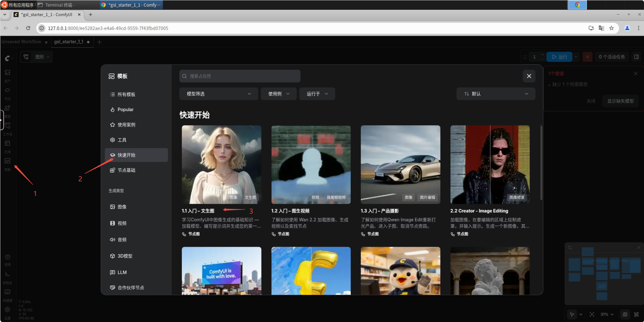Click the fit view icon in the bottom toolbar
This screenshot has width=644, height=322.
[x=592, y=314]
